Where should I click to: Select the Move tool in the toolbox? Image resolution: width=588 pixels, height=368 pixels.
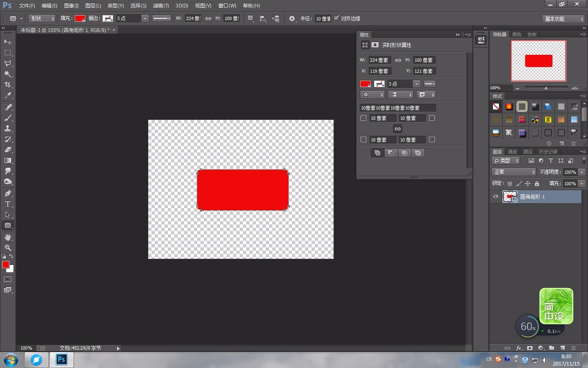click(x=8, y=42)
